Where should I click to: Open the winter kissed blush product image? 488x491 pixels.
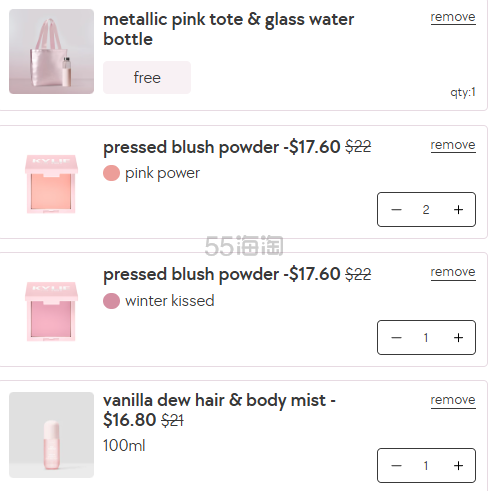[51, 311]
